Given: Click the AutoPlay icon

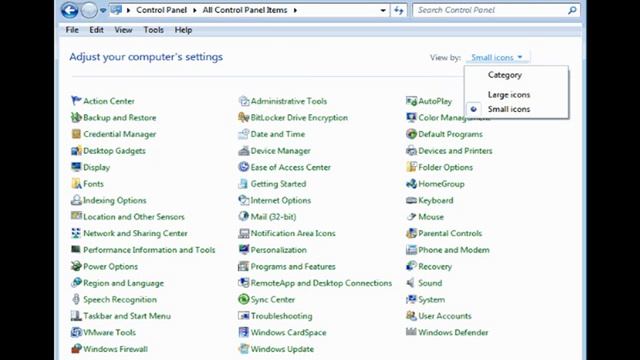Looking at the screenshot, I should (411, 100).
